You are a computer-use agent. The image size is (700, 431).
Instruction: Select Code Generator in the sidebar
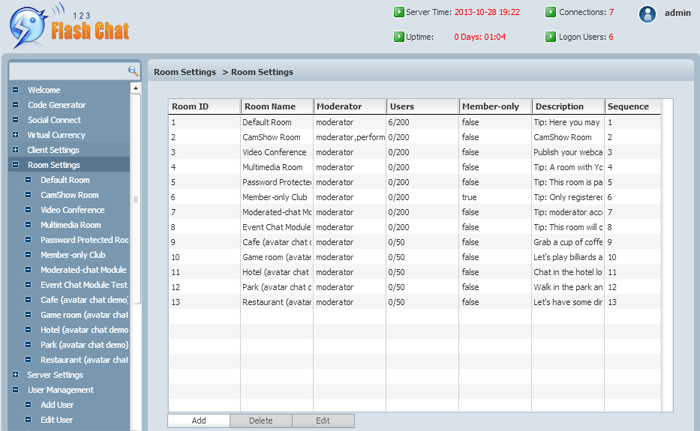click(56, 105)
